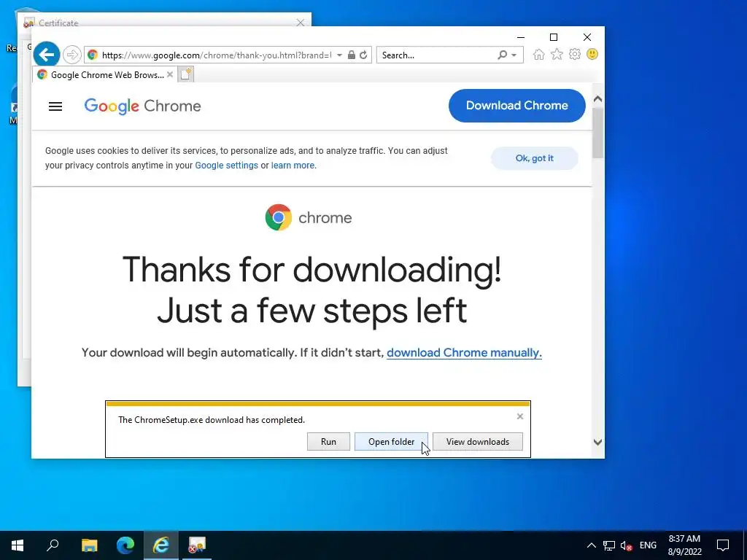Open the Windows Start menu
This screenshot has width=747, height=560.
[x=18, y=545]
